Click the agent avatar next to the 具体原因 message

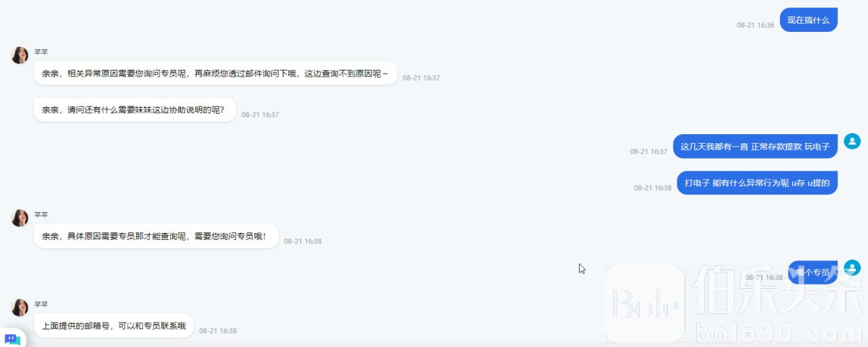(20, 218)
